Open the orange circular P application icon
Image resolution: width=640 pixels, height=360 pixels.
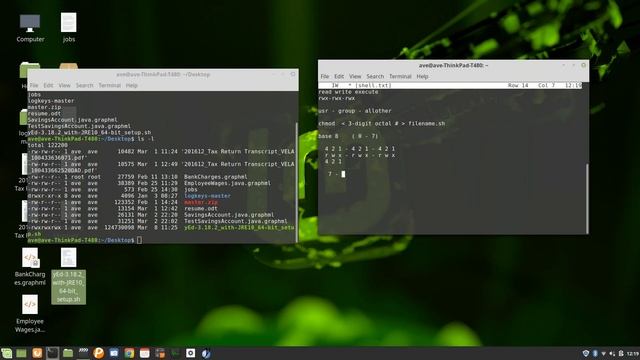pyautogui.click(x=98, y=353)
